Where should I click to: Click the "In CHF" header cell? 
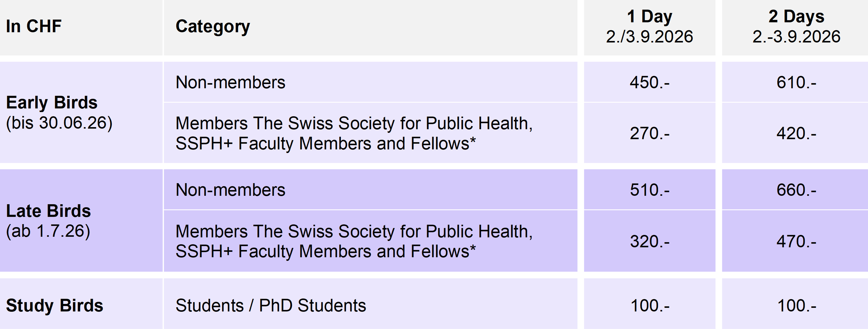(x=34, y=26)
